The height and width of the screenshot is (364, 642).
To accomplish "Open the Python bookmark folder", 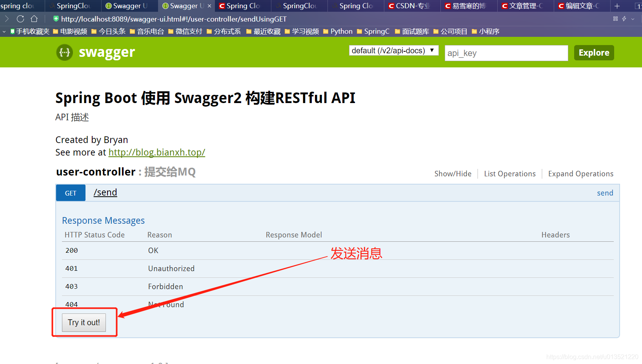I will (338, 31).
